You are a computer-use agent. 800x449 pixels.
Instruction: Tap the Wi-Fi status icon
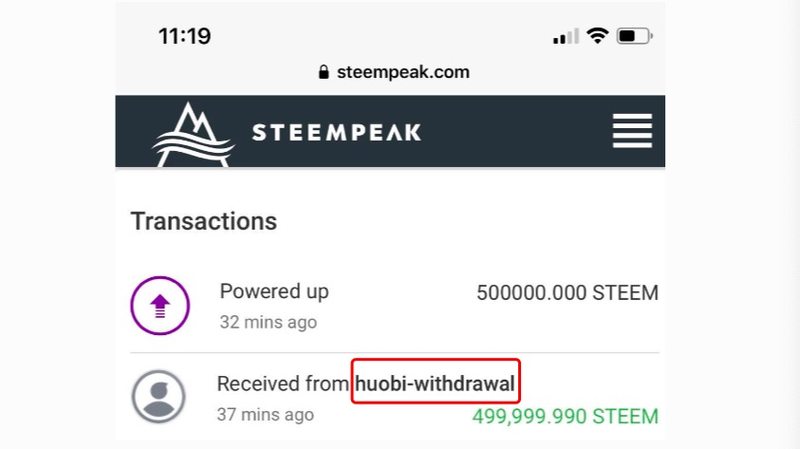597,36
